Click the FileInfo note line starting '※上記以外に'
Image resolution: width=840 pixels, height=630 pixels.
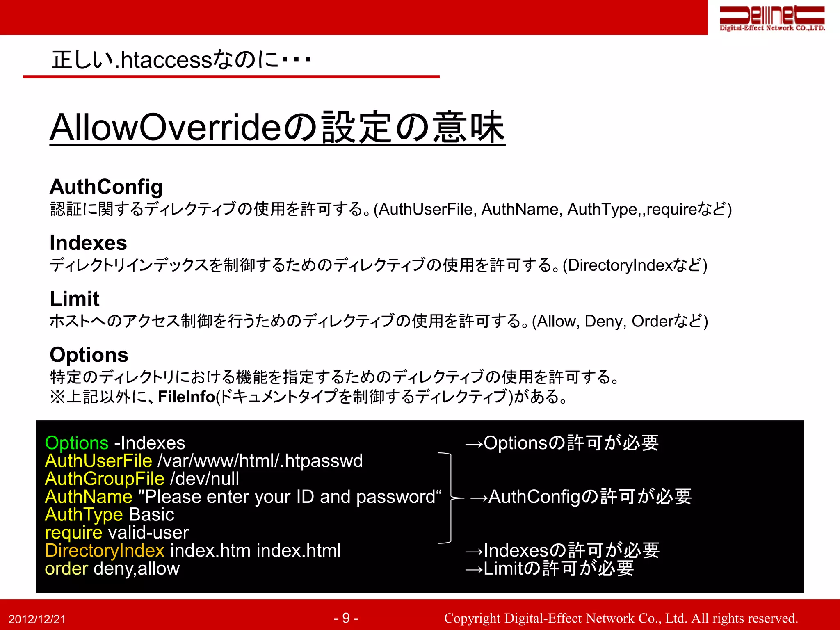point(309,397)
